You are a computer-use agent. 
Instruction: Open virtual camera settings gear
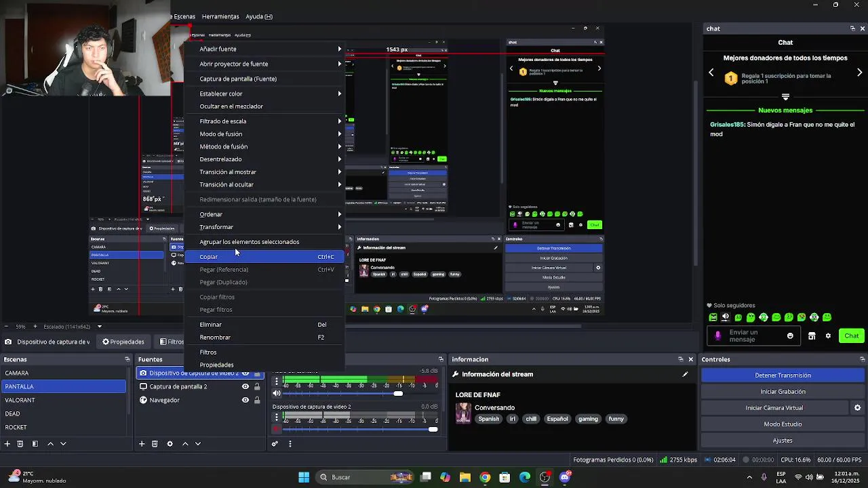click(x=857, y=408)
